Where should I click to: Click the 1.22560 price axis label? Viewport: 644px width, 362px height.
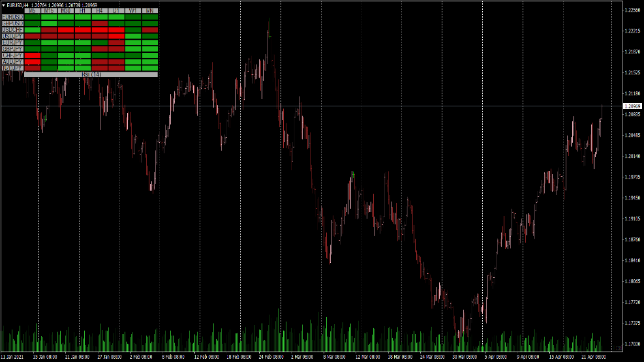(632, 10)
